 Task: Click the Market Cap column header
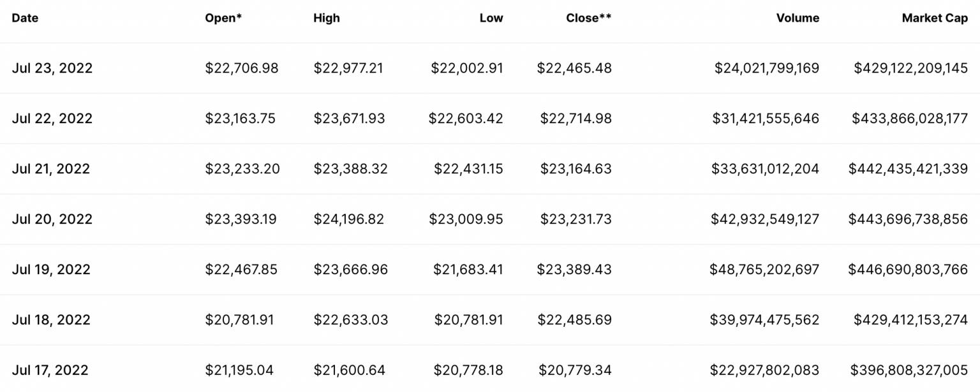point(935,18)
